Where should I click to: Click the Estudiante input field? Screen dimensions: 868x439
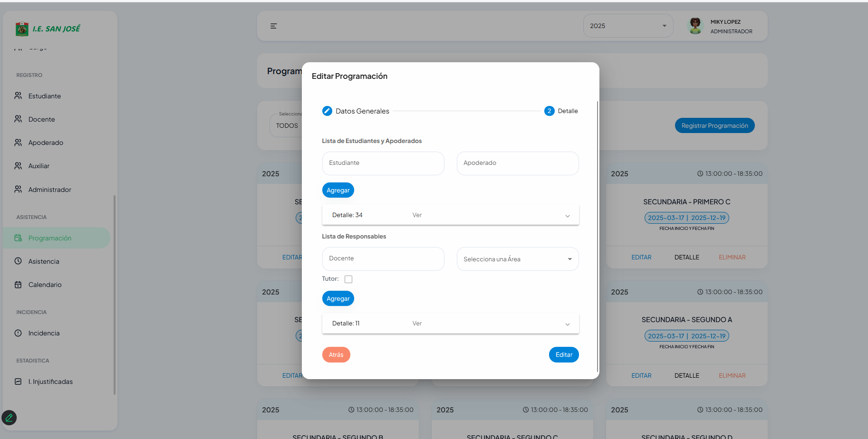383,163
